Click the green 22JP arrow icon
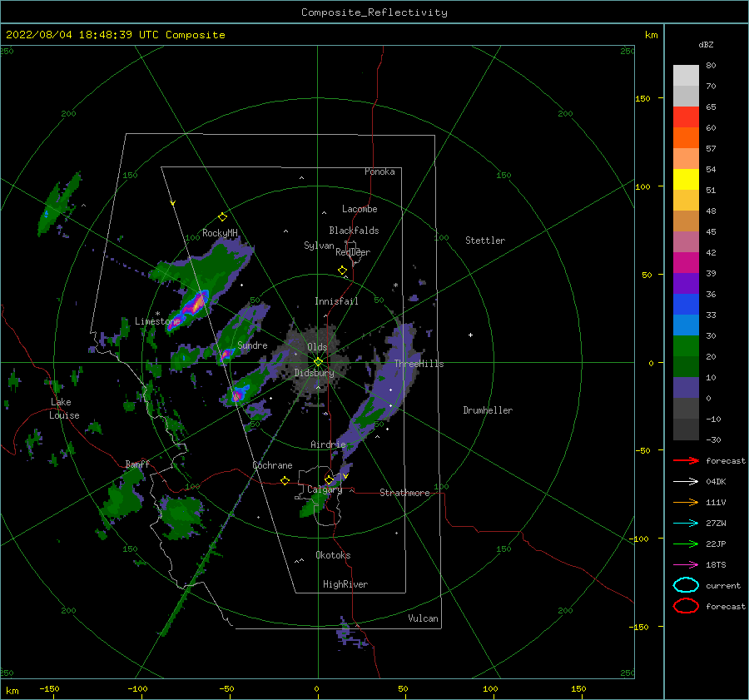This screenshot has height=700, width=749. pyautogui.click(x=686, y=544)
